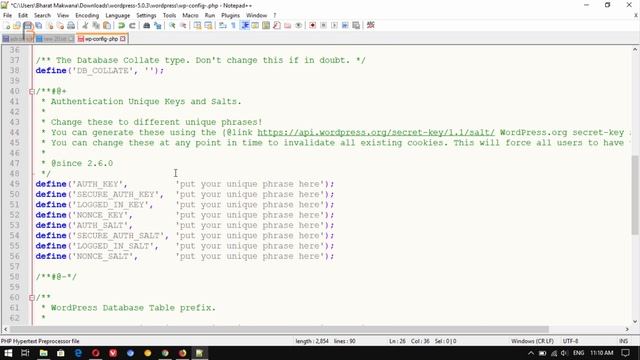Open Edge browser from taskbar
Screen dimensions: 640x360
click(78, 353)
